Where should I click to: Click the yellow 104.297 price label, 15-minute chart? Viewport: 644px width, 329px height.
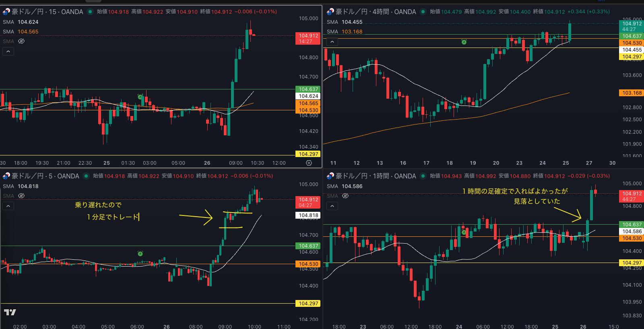click(x=308, y=154)
